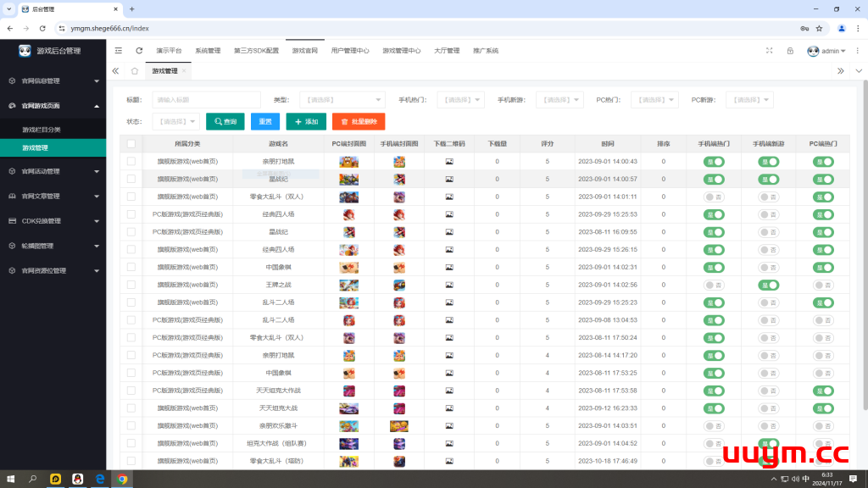Close the 游戏管理 tab with its X

[x=186, y=71]
